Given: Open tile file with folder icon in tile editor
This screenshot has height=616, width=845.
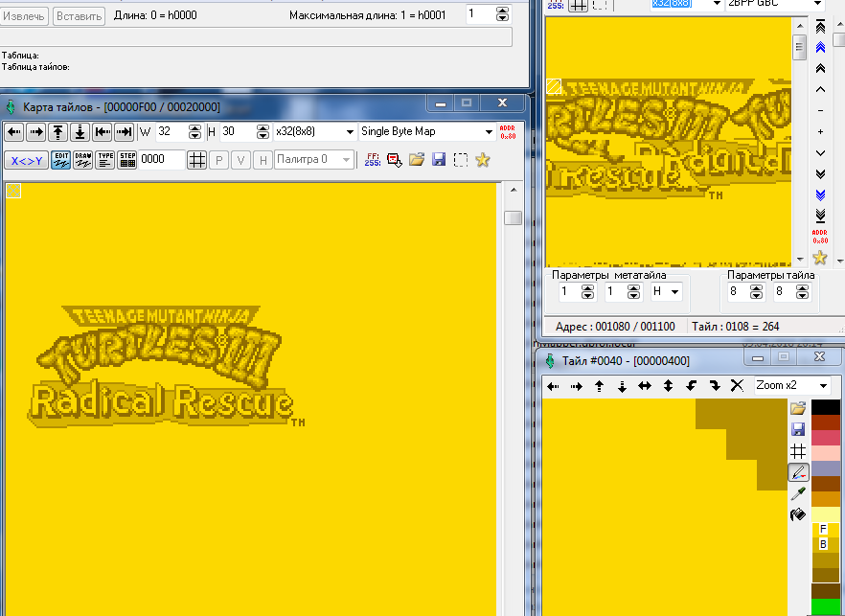Looking at the screenshot, I should point(798,408).
